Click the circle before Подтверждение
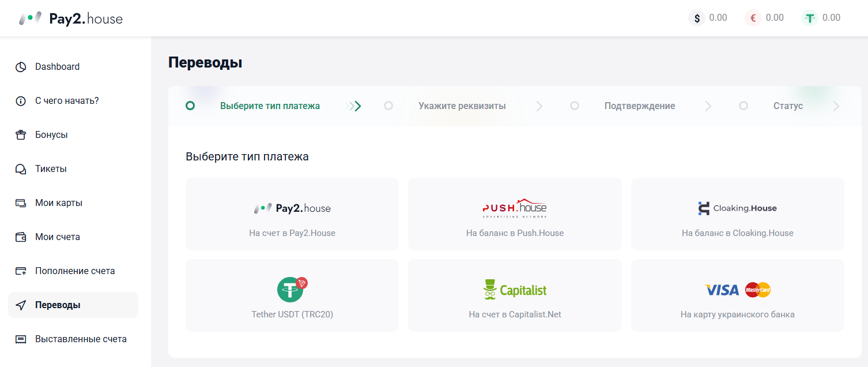This screenshot has width=868, height=367. pos(575,106)
